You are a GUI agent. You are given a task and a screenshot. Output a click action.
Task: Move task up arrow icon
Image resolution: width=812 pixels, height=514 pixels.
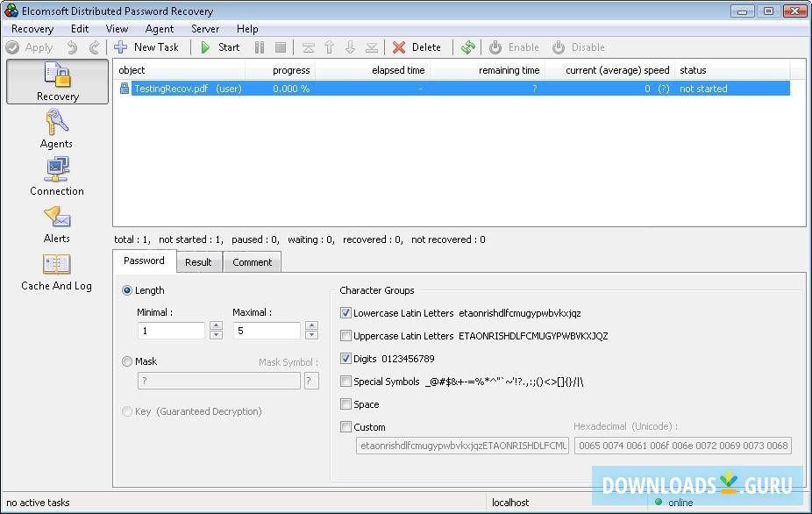coord(330,47)
